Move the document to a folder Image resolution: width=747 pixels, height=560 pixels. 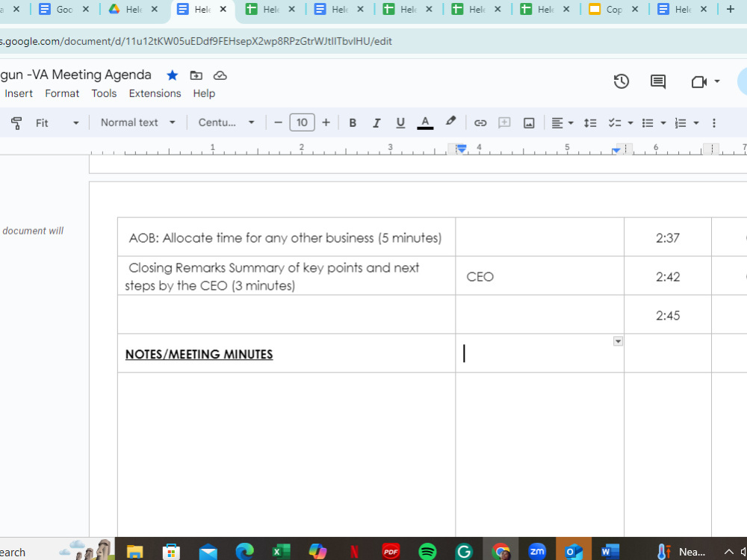coord(196,75)
